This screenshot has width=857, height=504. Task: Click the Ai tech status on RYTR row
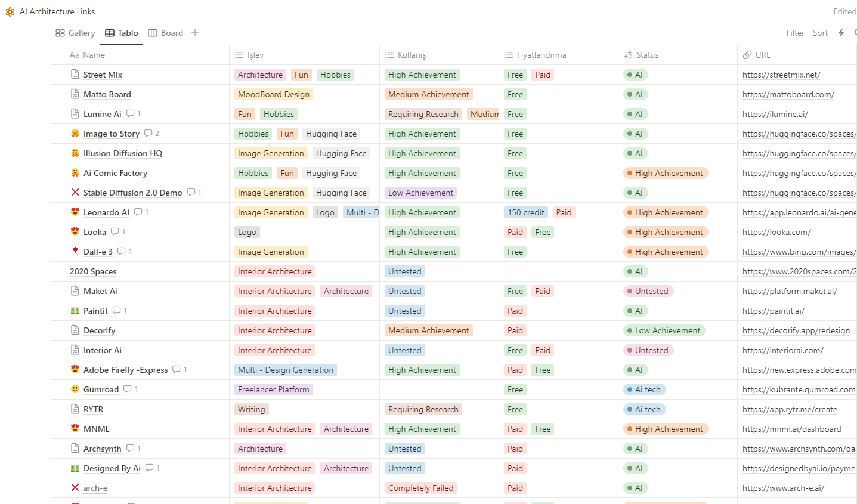644,409
